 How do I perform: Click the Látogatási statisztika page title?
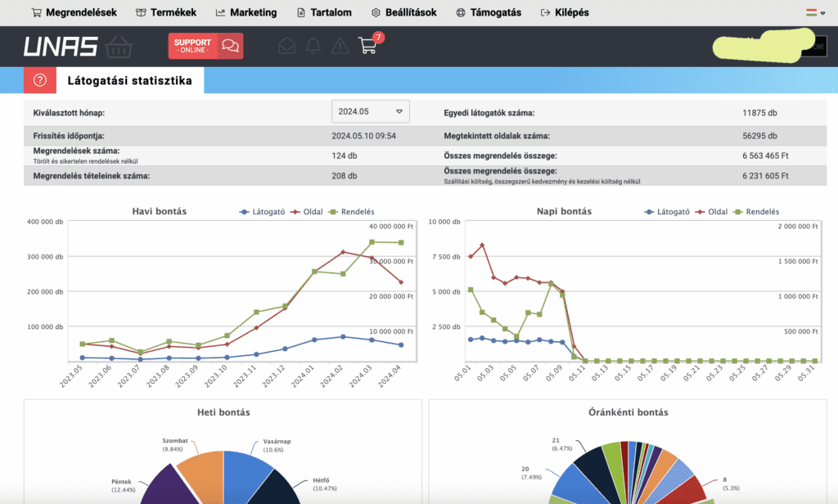[x=129, y=81]
